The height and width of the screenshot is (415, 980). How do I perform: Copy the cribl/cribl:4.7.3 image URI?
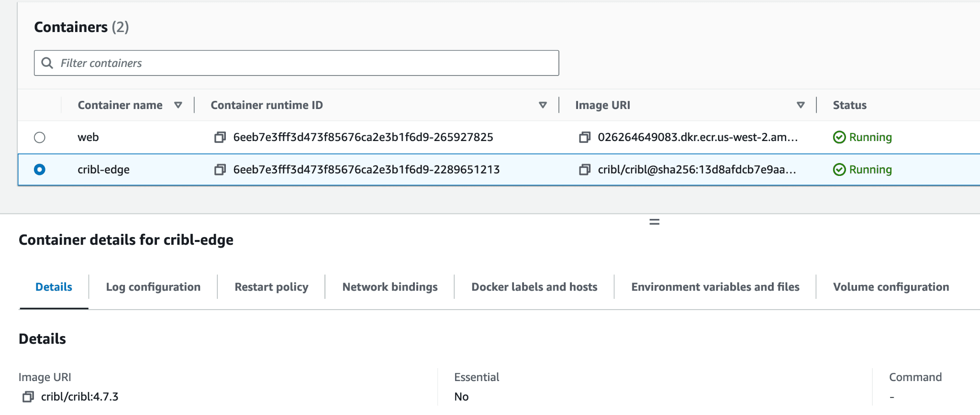(28, 397)
